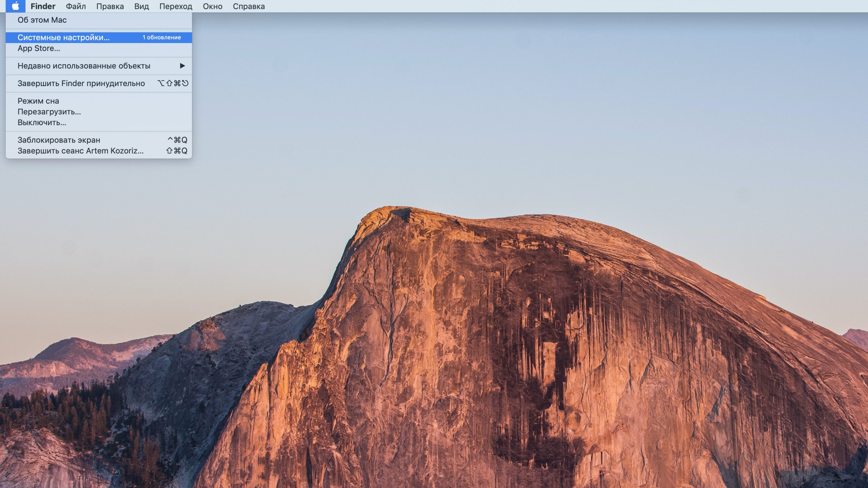Click the 1 обновление badge

[162, 38]
